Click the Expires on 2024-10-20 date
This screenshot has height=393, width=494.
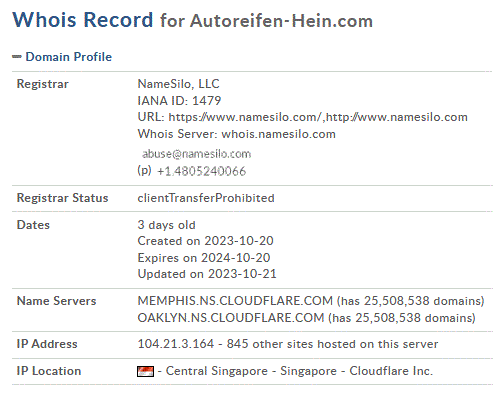click(x=204, y=258)
